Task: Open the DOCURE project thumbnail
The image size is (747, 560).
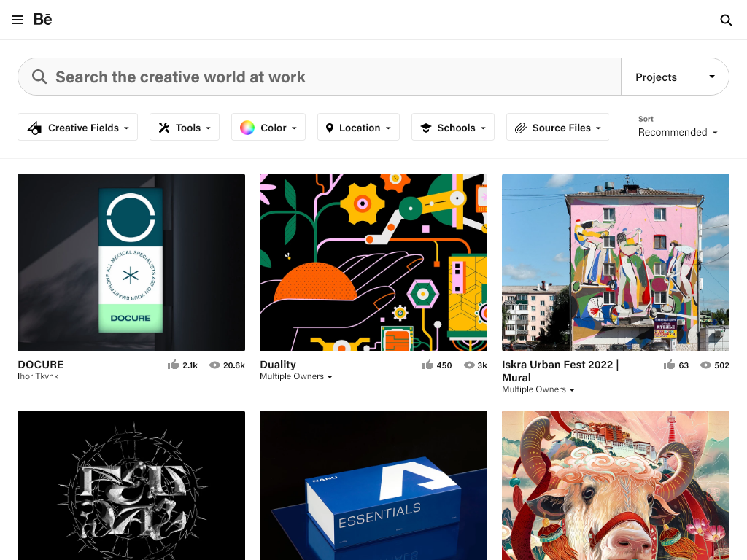Action: tap(131, 262)
